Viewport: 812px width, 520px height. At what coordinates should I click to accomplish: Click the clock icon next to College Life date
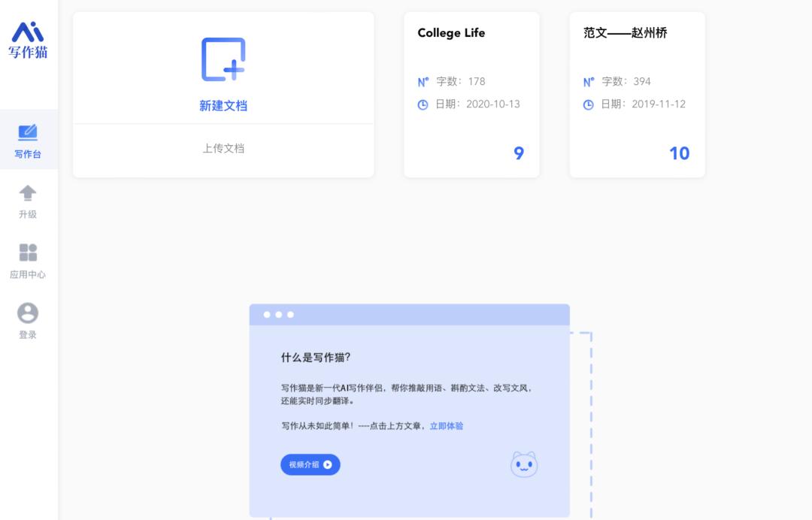[423, 104]
